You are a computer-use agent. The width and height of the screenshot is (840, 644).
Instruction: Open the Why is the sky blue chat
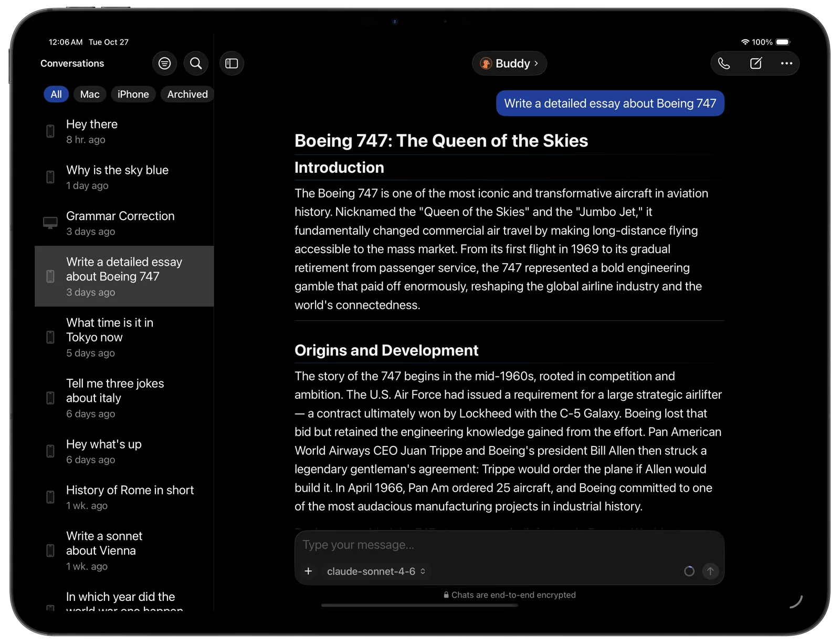coord(124,177)
